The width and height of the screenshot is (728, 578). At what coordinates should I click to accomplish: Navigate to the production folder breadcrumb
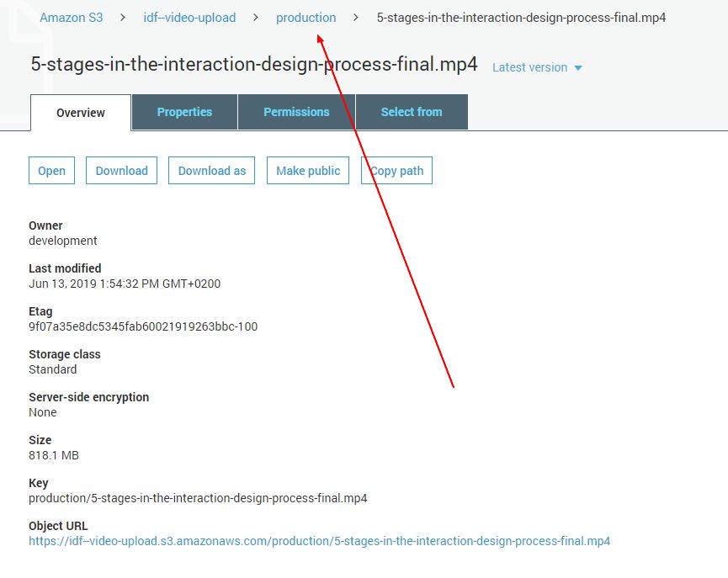coord(306,18)
